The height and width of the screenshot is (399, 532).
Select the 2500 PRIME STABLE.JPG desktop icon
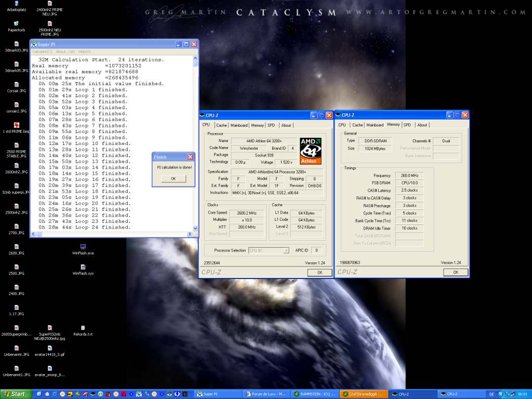[x=16, y=150]
